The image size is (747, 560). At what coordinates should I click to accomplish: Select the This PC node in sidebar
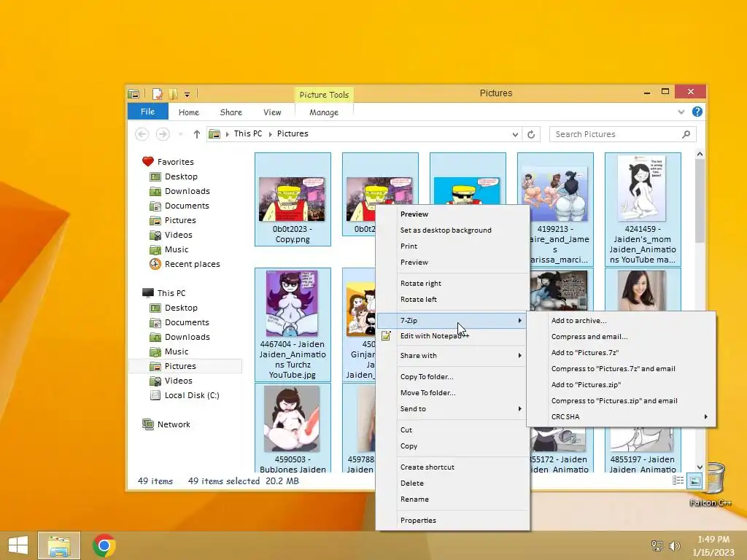click(x=164, y=293)
